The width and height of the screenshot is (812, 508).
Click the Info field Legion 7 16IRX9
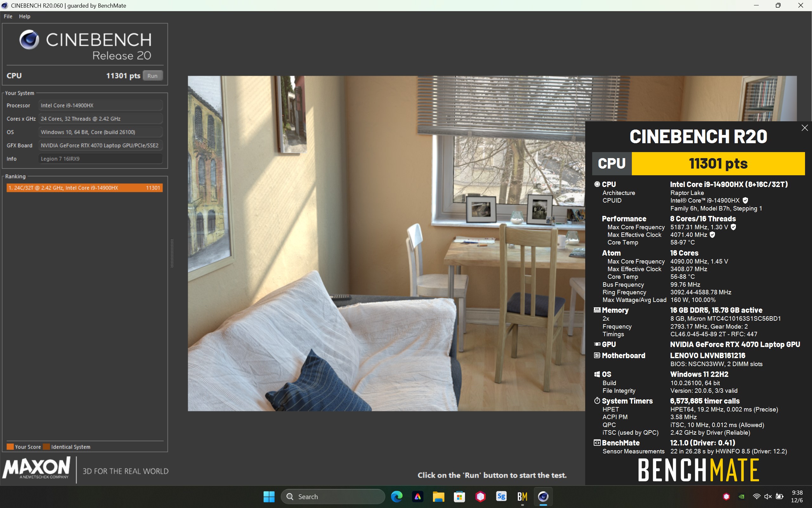[100, 158]
